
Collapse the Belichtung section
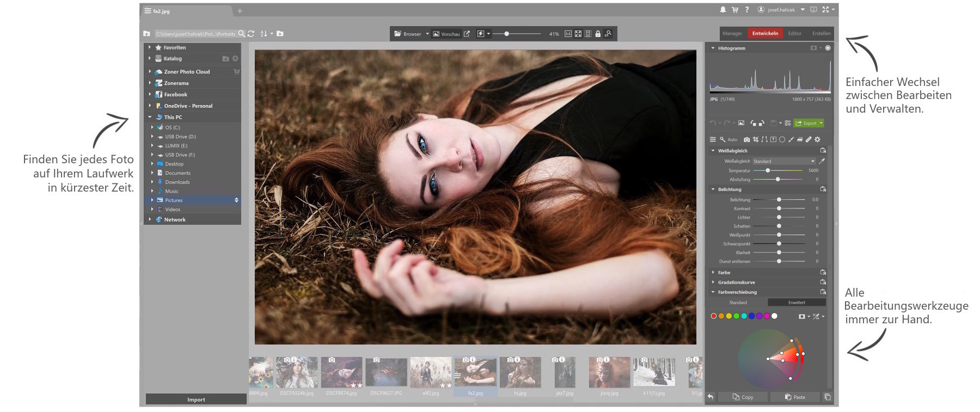tap(713, 189)
